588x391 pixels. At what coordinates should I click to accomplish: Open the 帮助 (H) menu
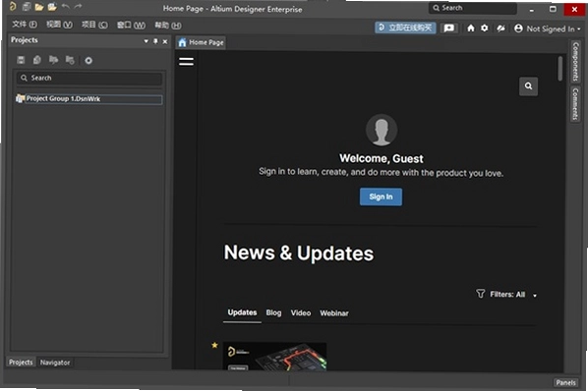pos(168,26)
